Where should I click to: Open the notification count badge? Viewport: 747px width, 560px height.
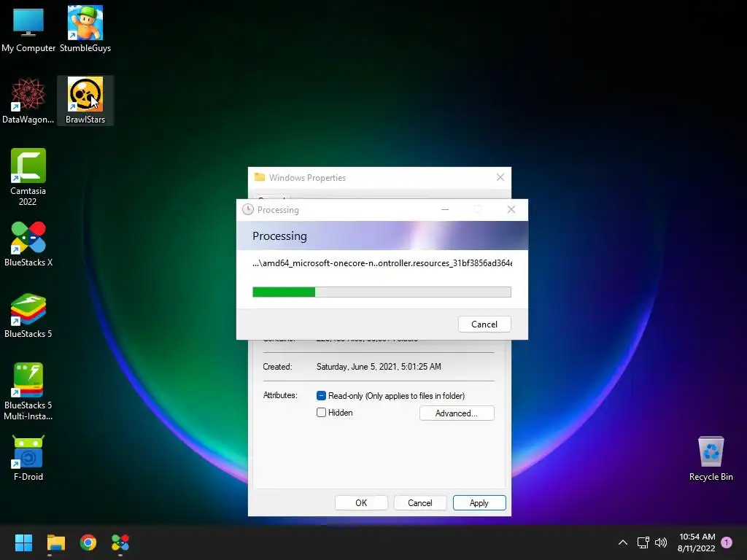coord(727,542)
